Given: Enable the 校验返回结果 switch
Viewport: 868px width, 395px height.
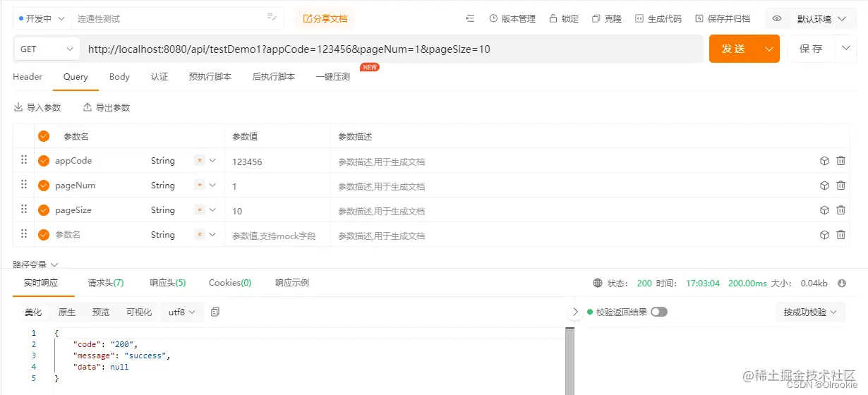Looking at the screenshot, I should [x=659, y=312].
